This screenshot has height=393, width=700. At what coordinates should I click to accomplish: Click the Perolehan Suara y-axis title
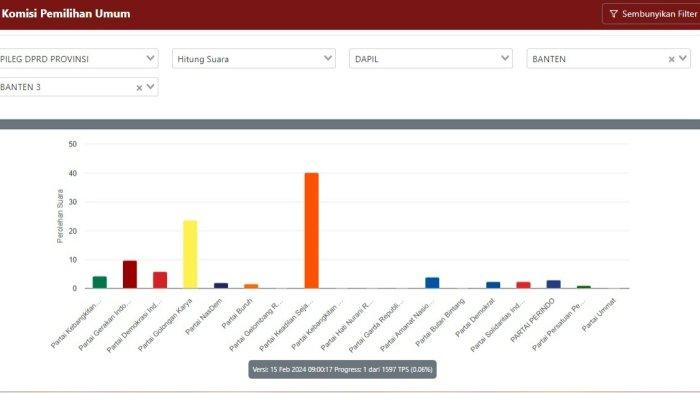tap(60, 216)
